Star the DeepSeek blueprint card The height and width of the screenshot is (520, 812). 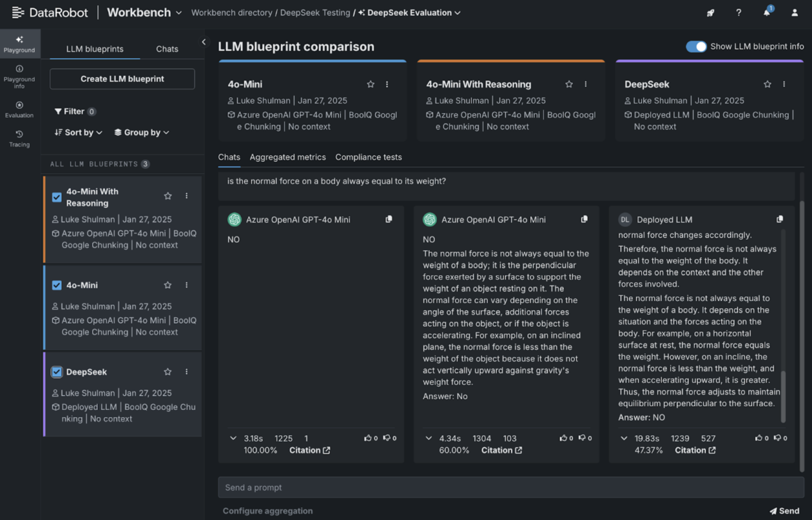pos(767,84)
